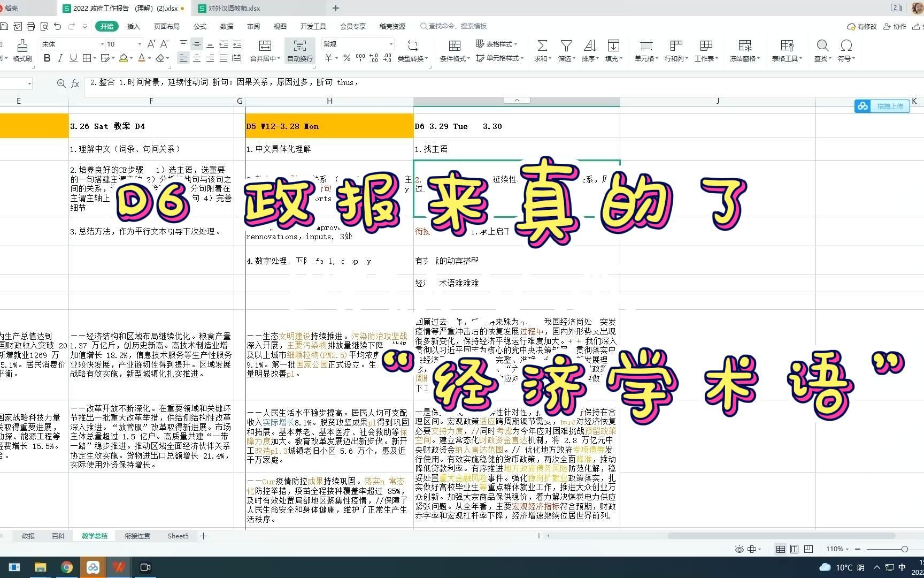Toggle top vertical alignment
This screenshot has width=924, height=578.
[183, 44]
